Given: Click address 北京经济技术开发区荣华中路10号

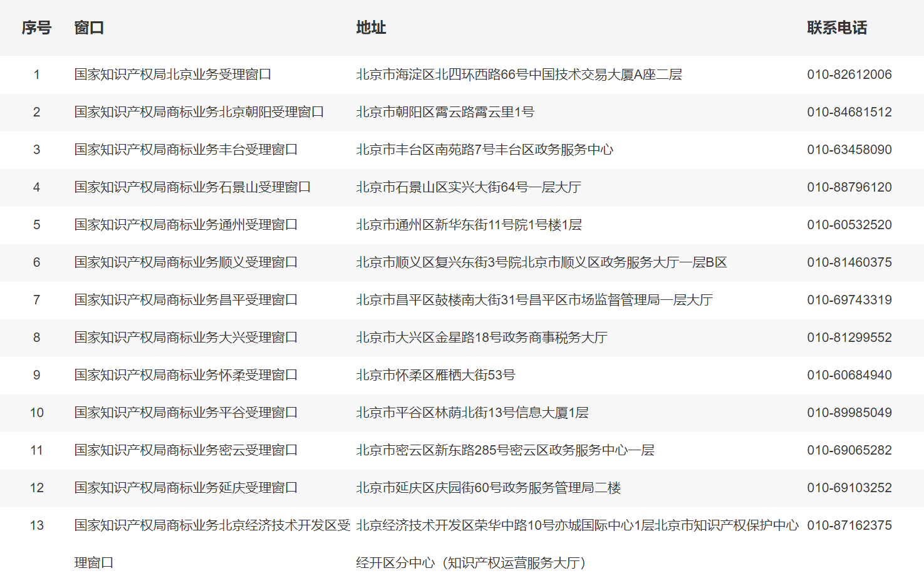Looking at the screenshot, I should pos(578,544).
